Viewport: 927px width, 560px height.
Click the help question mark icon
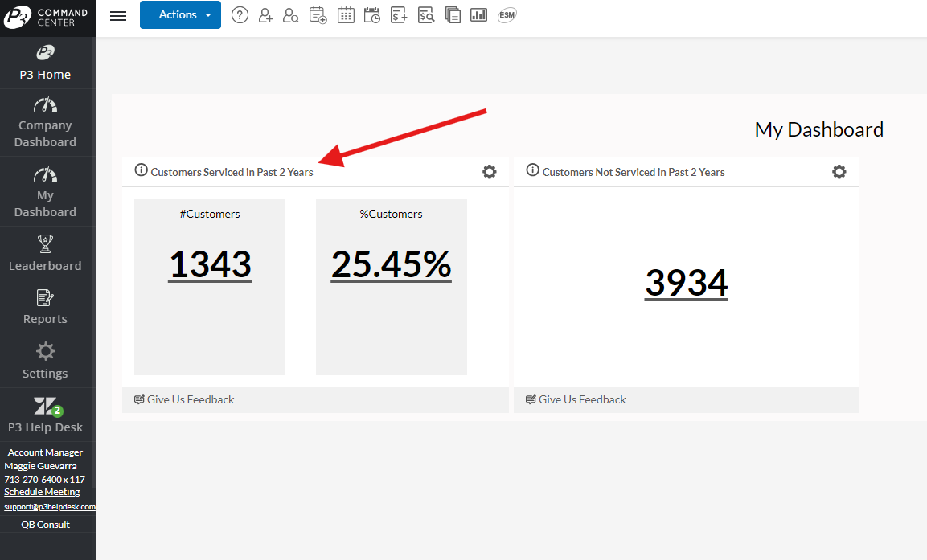point(240,15)
